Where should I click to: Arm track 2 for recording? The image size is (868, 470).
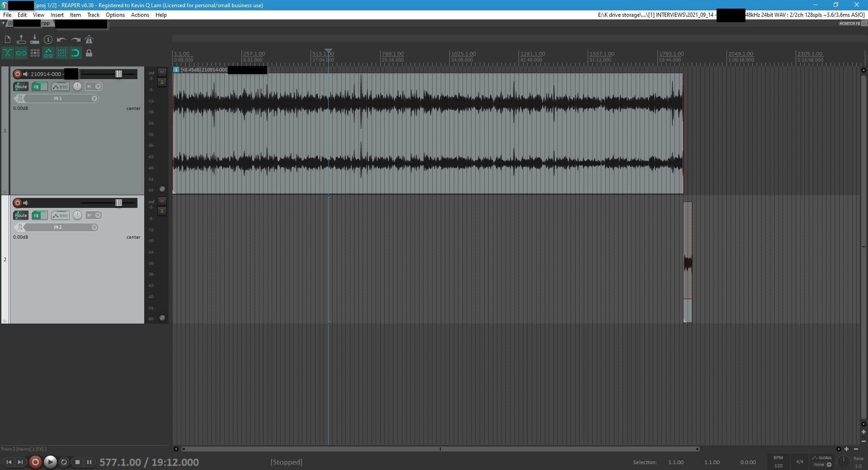(18, 203)
